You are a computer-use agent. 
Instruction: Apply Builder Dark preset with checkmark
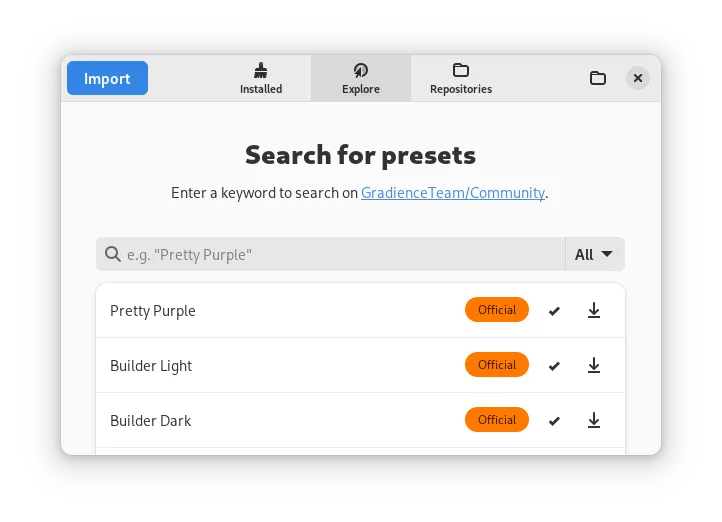pyautogui.click(x=554, y=421)
